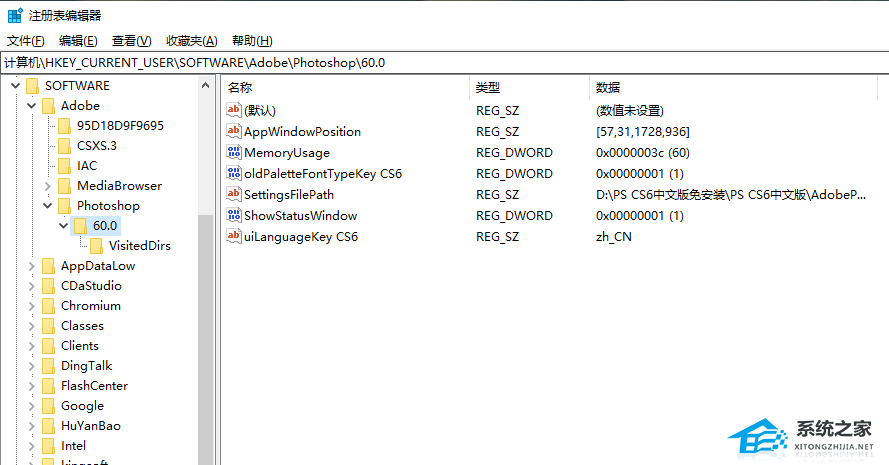
Task: Click the AppWindowPosition string icon
Action: (234, 131)
